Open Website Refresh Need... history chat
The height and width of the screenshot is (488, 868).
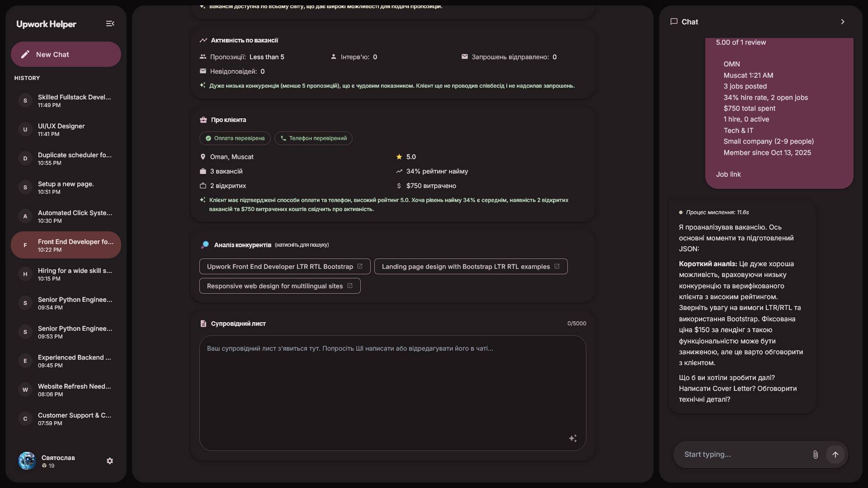tap(66, 389)
